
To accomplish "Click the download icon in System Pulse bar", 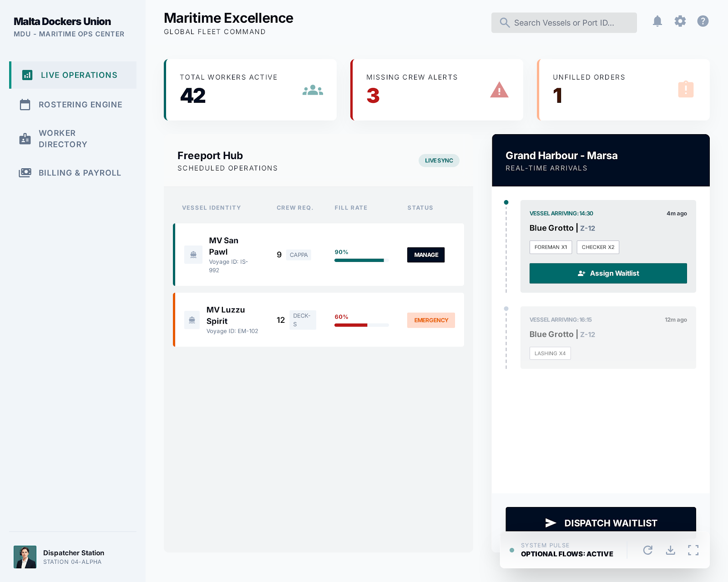I will (670, 550).
